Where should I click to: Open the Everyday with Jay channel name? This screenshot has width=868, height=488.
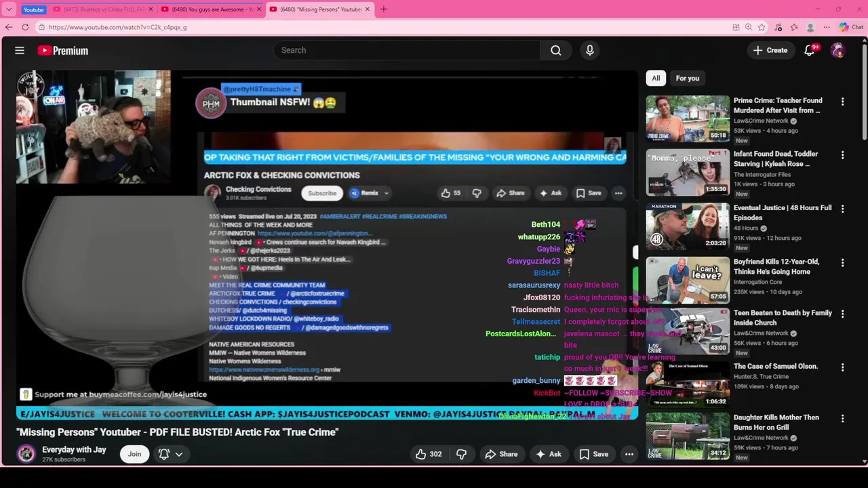pyautogui.click(x=74, y=449)
